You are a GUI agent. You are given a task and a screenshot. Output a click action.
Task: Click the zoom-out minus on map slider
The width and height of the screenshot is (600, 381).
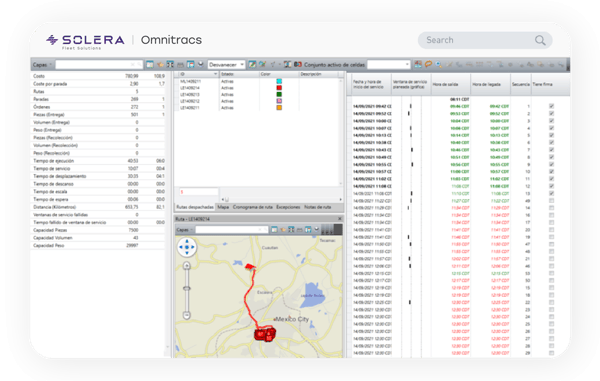186,315
